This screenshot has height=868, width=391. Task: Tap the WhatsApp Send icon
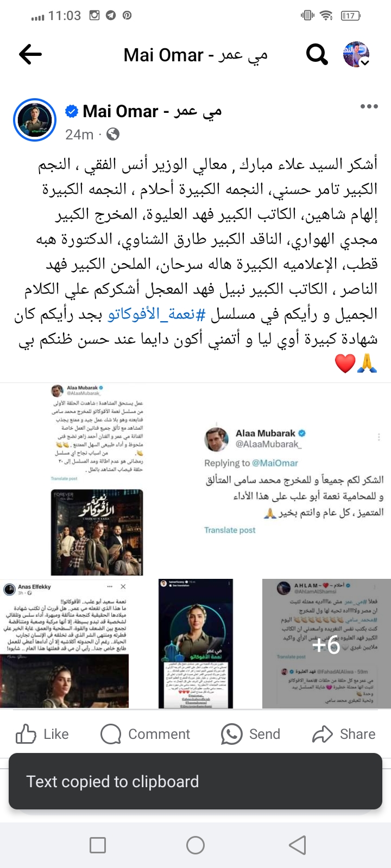point(231,734)
